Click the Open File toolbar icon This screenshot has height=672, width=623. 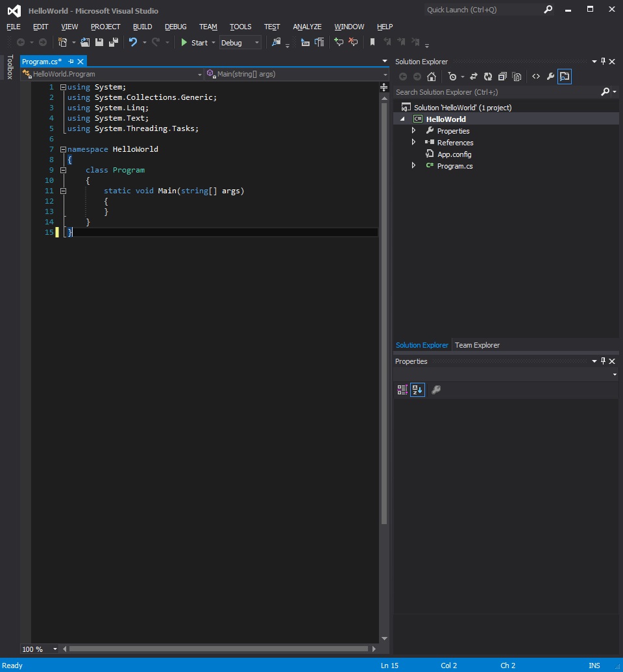[x=85, y=42]
